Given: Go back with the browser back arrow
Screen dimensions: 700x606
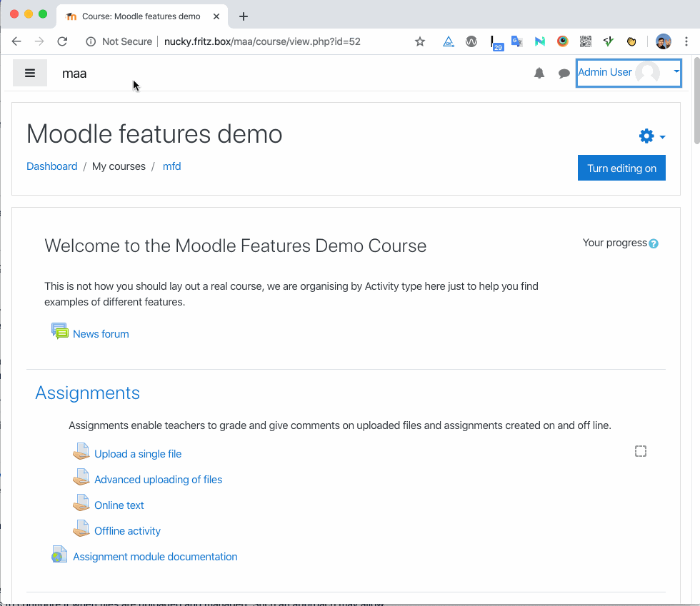Looking at the screenshot, I should tap(16, 41).
